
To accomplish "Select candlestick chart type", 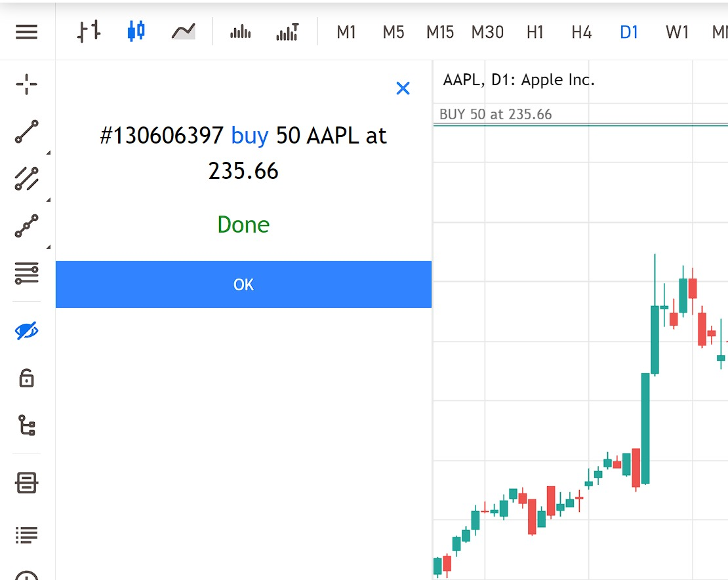I will [x=136, y=31].
